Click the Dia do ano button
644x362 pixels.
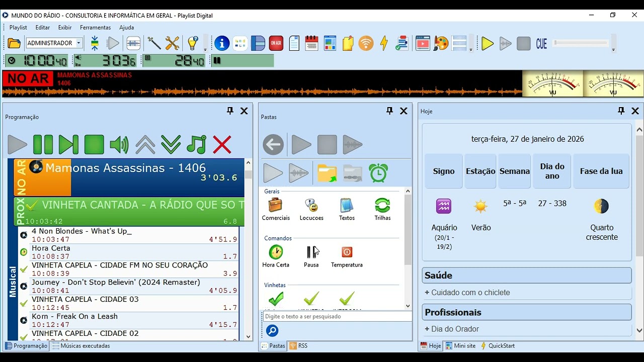click(552, 171)
